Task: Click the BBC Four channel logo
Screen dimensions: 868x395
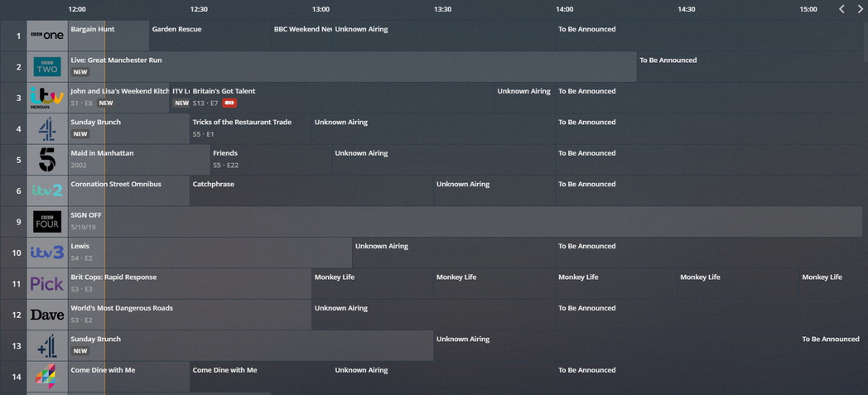Action: pyautogui.click(x=47, y=222)
